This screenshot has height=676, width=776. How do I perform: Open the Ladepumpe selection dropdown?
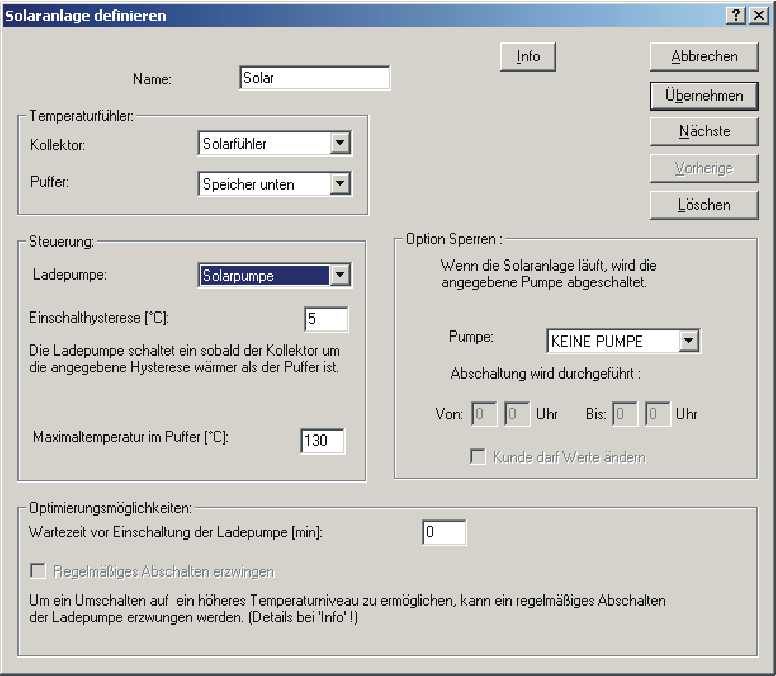341,275
